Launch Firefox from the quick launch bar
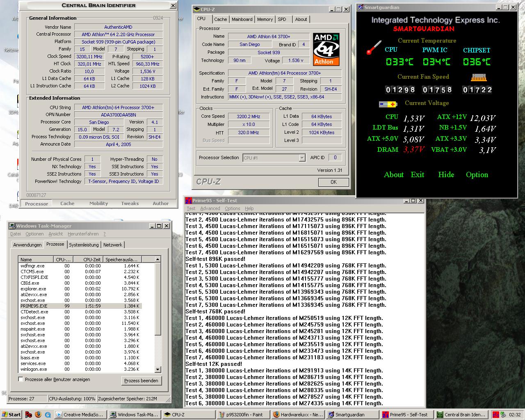The height and width of the screenshot is (420, 525). [38, 415]
